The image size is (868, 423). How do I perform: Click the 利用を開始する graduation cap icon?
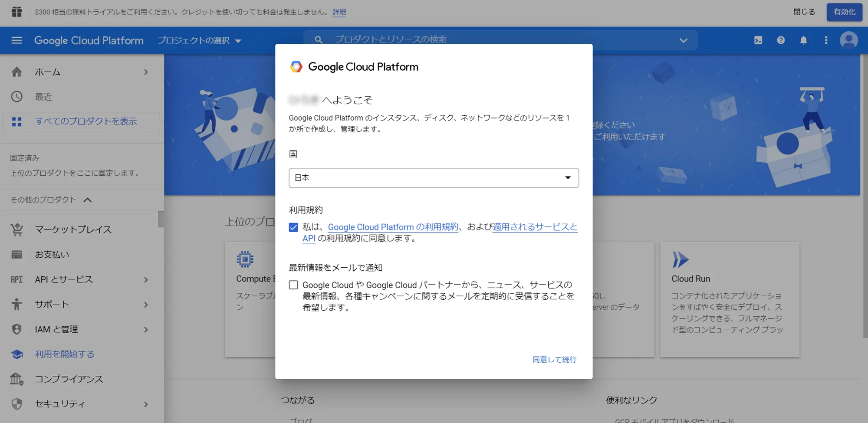pyautogui.click(x=16, y=354)
